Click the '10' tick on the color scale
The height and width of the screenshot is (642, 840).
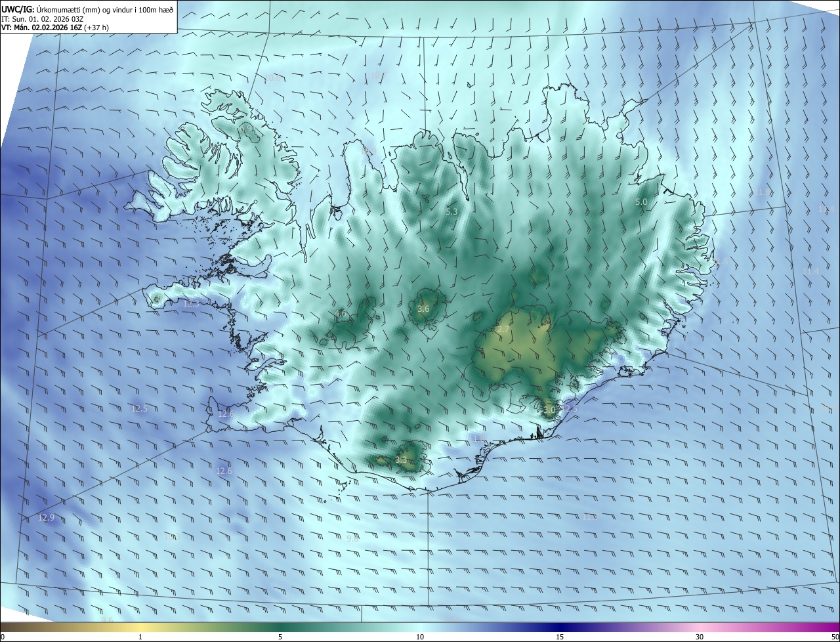(x=420, y=637)
